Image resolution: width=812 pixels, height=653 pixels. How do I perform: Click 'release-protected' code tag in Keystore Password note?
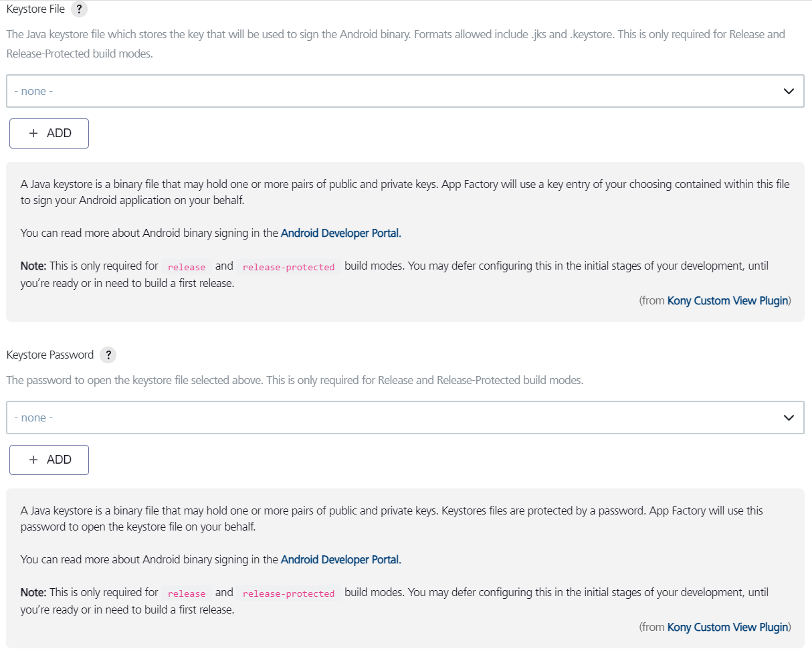click(288, 593)
